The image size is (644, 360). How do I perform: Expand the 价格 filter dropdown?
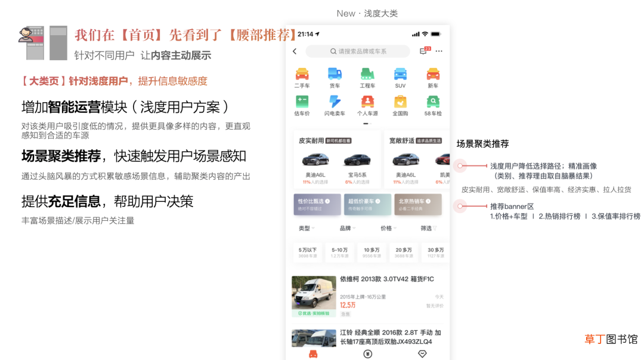(x=388, y=228)
